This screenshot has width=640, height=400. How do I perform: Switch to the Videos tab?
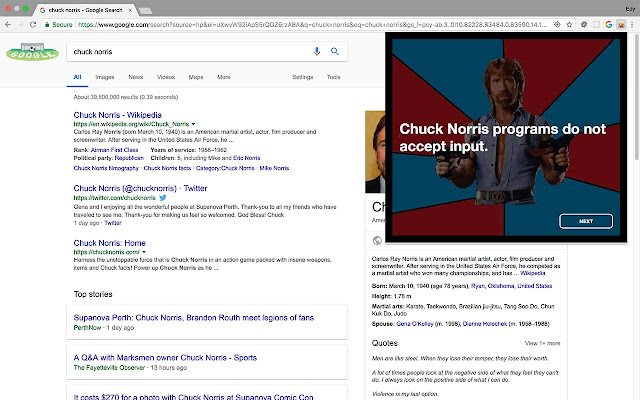click(x=166, y=77)
